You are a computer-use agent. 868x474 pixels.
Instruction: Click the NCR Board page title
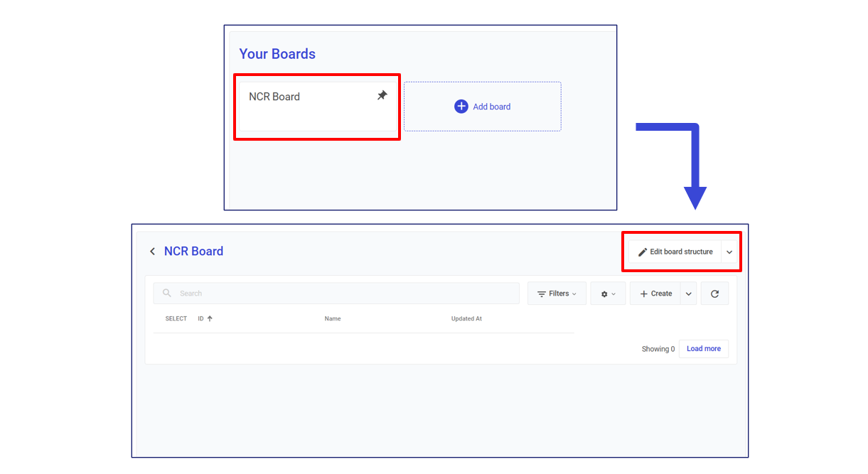point(193,252)
